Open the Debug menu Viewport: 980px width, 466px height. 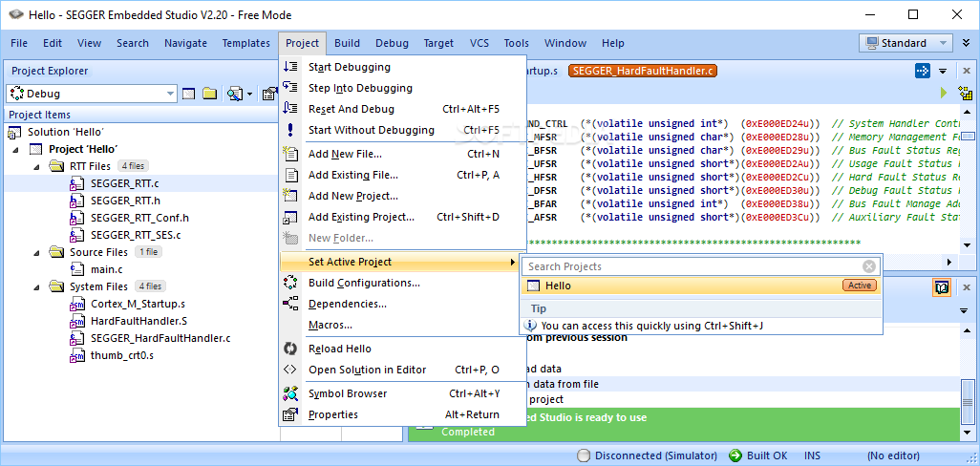[x=392, y=43]
